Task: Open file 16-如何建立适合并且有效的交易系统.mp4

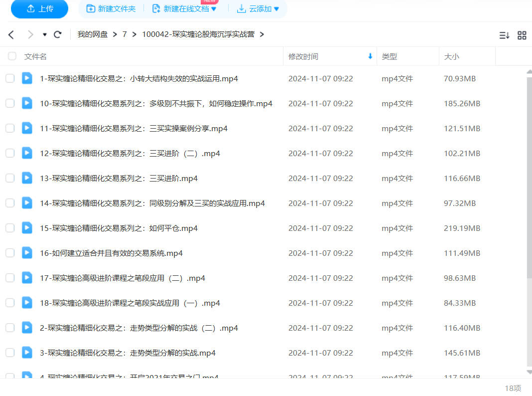Action: [111, 253]
